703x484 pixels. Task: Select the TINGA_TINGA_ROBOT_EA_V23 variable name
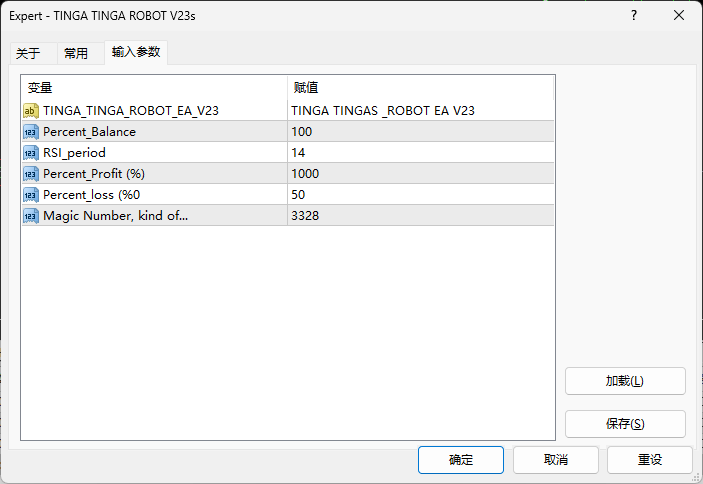coord(131,111)
